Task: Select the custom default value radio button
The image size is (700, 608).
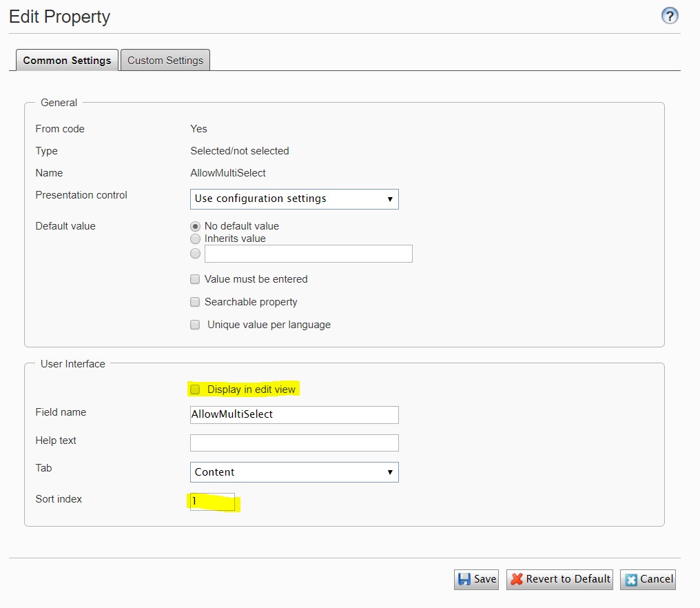Action: pyautogui.click(x=196, y=254)
